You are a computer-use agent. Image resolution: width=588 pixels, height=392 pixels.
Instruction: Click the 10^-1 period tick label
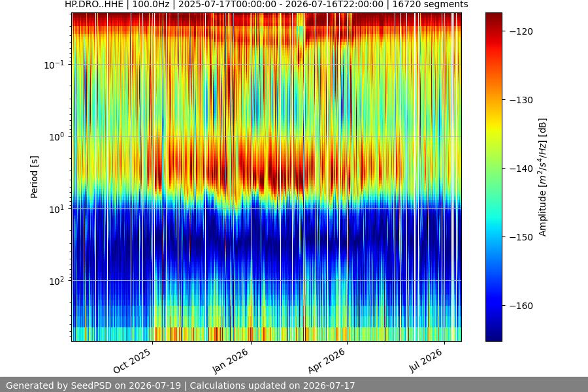[x=54, y=65]
